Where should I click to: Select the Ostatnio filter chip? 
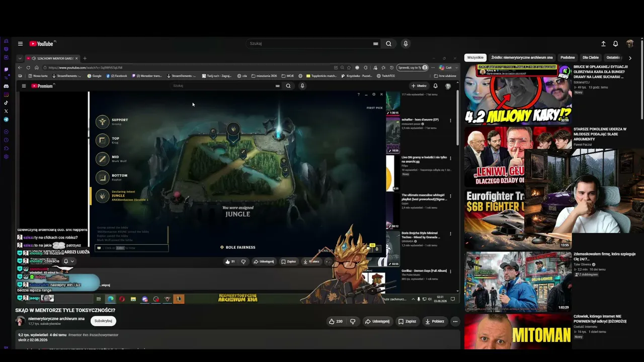click(x=614, y=58)
